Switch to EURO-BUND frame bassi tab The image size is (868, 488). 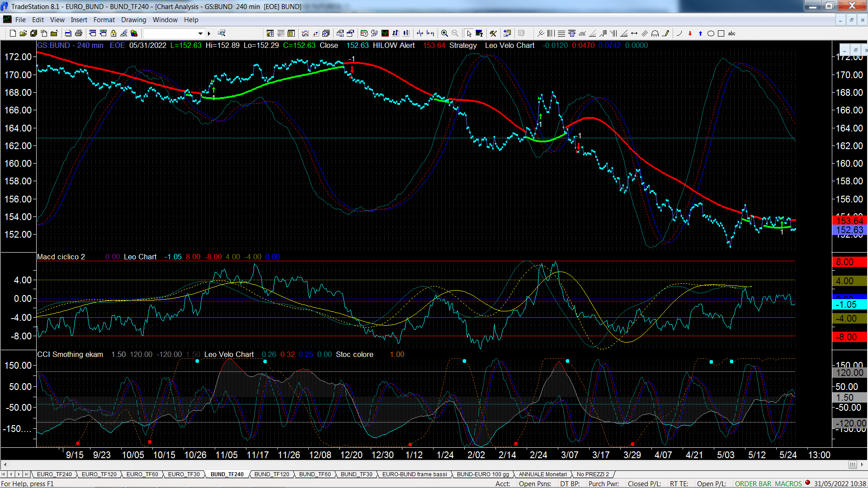click(x=415, y=474)
